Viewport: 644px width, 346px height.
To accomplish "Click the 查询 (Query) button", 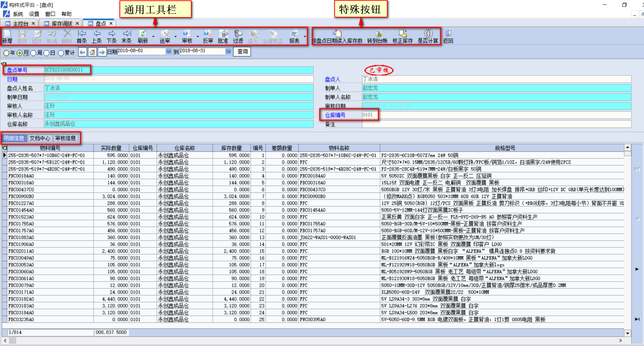I will coord(242,52).
